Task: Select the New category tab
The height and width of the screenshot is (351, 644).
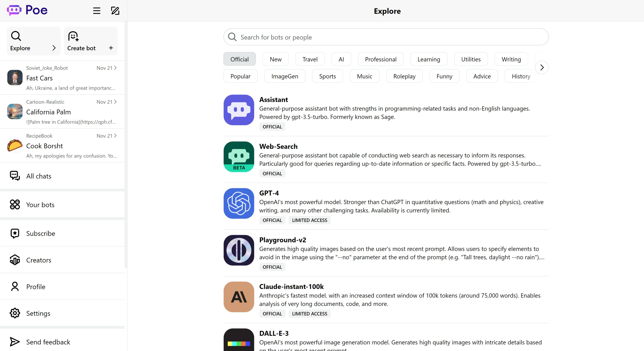Action: point(276,59)
